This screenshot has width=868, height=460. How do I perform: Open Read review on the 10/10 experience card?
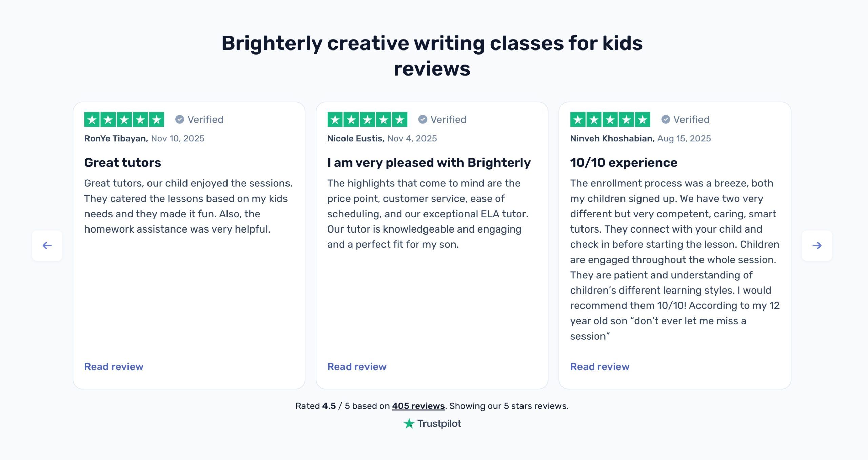(599, 366)
